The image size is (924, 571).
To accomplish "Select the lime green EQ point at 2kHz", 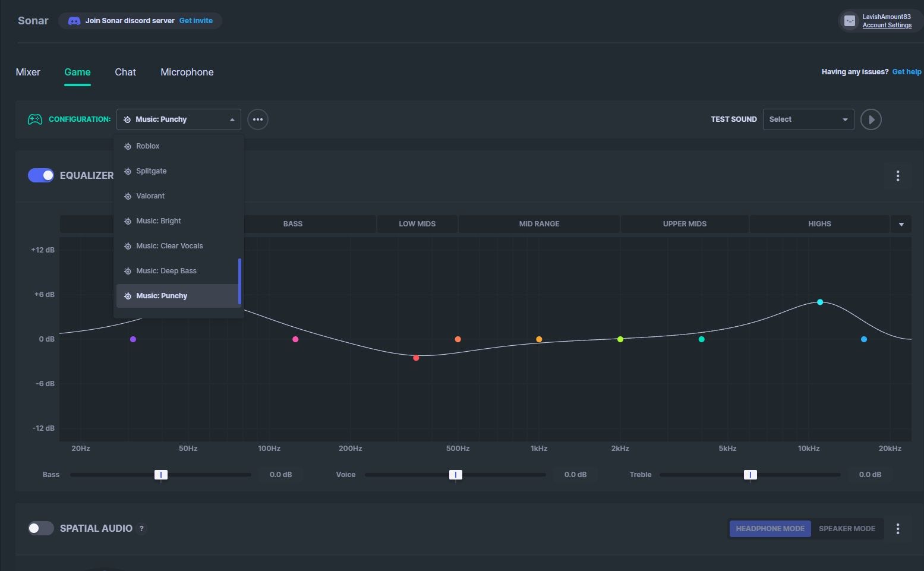I will [x=620, y=339].
